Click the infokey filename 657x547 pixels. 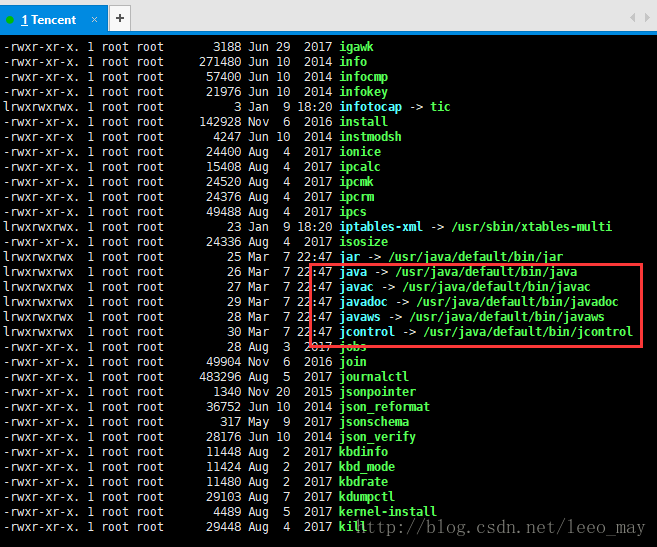pos(363,92)
